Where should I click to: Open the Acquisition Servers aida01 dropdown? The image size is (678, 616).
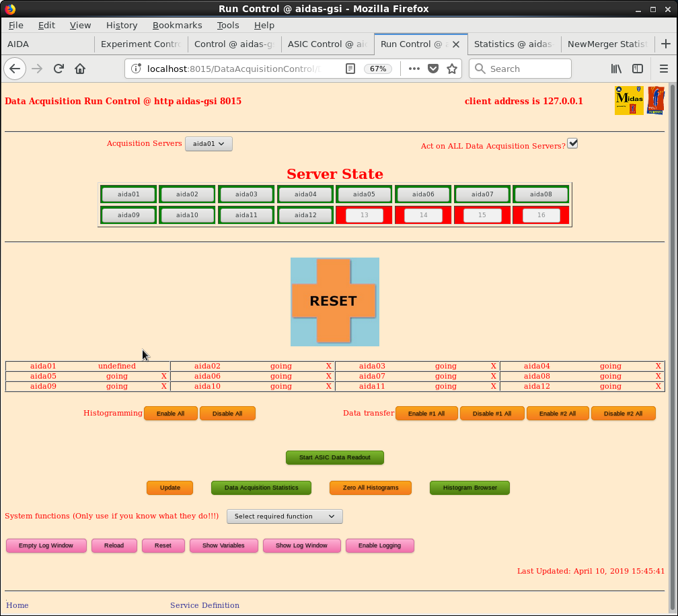(x=209, y=144)
